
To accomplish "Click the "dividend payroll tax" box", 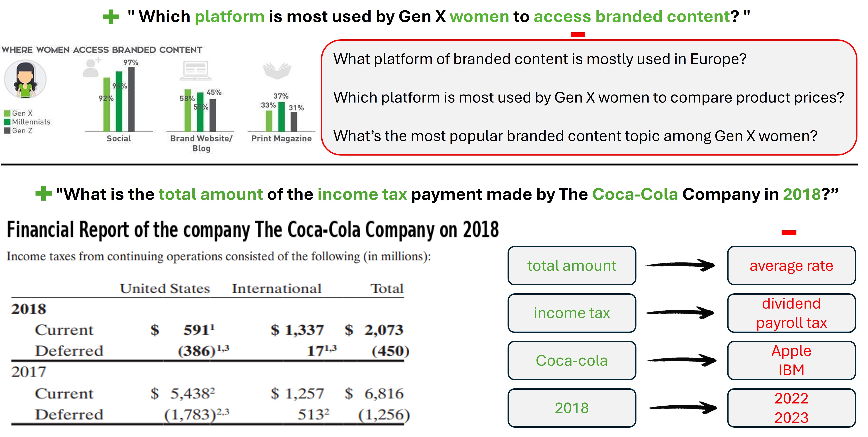I will click(791, 313).
